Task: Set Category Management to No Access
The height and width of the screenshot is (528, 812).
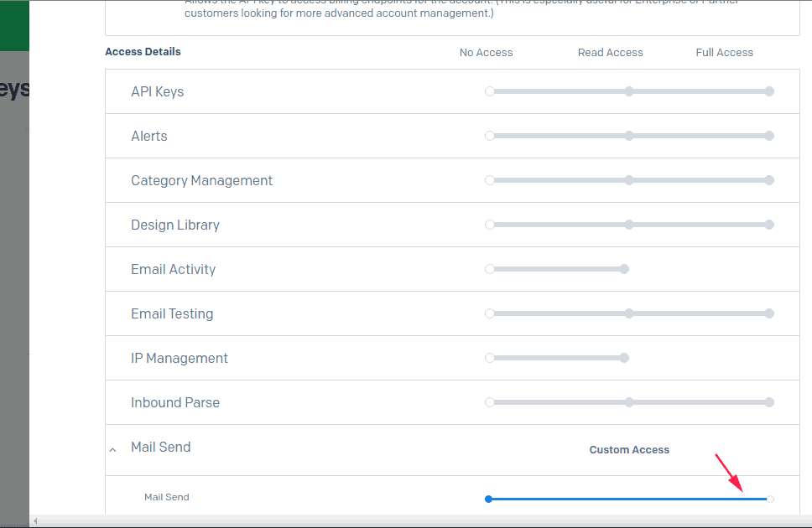Action: pyautogui.click(x=489, y=181)
